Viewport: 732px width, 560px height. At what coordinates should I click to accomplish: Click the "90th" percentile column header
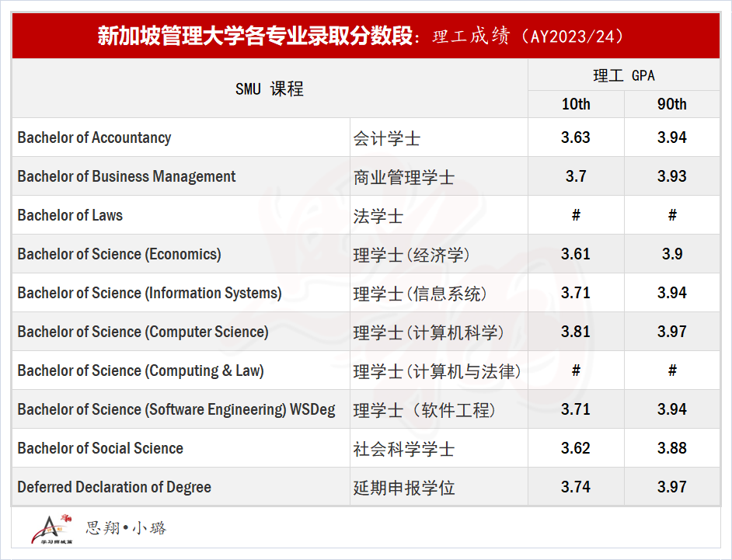(672, 104)
